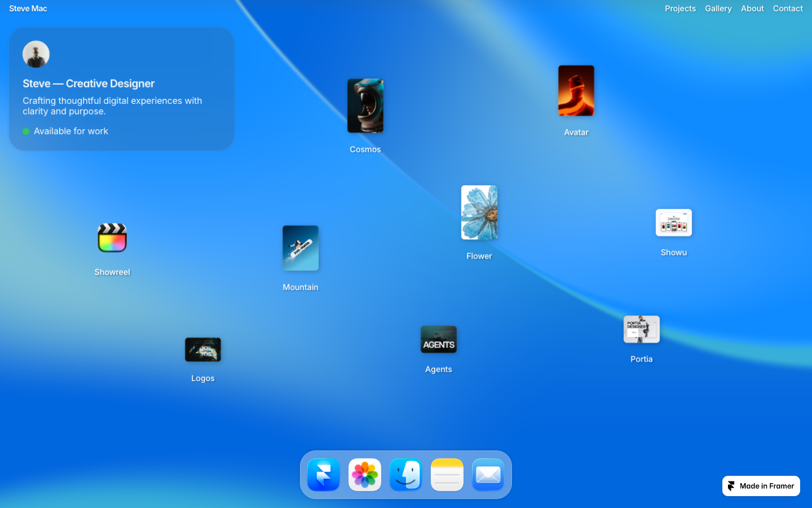Open the Agents project icon

439,340
